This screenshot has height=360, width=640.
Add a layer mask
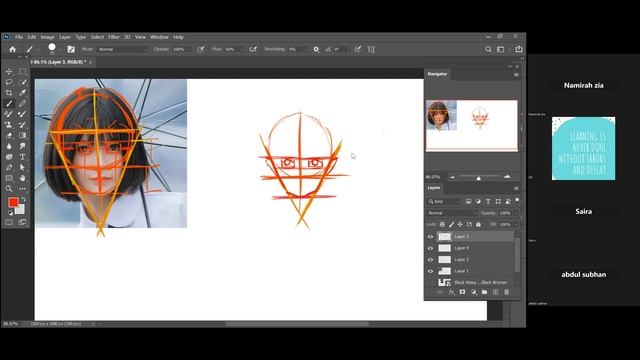coord(462,292)
